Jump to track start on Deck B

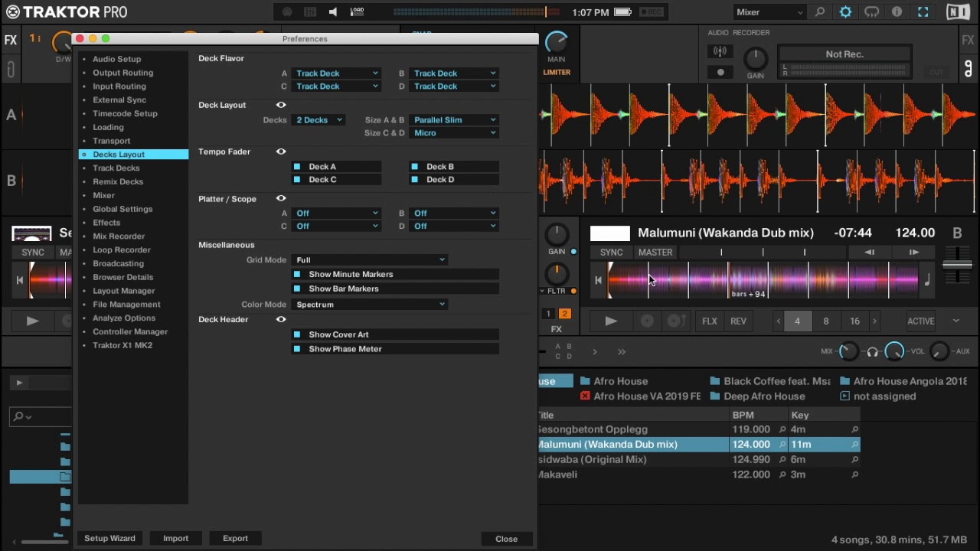[x=598, y=281]
